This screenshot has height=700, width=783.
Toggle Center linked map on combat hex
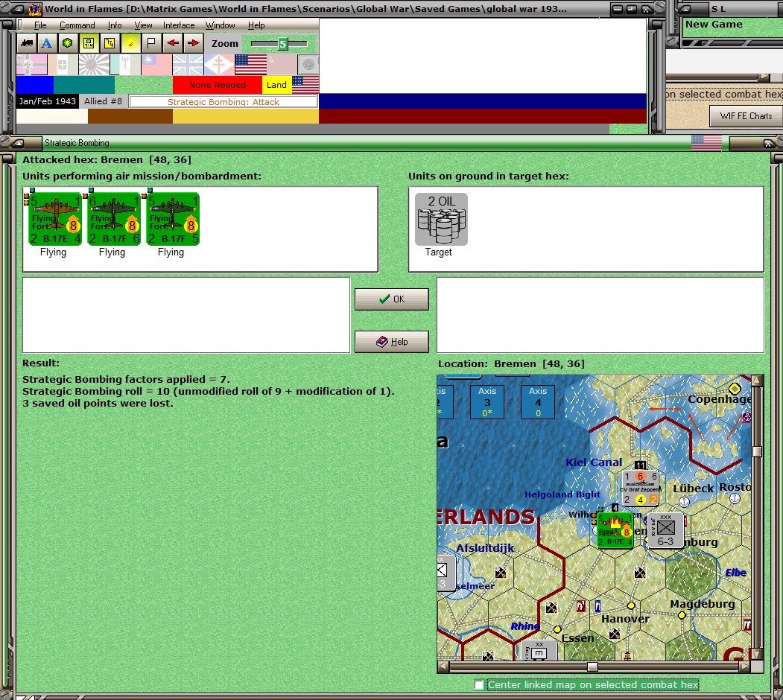coord(479,685)
